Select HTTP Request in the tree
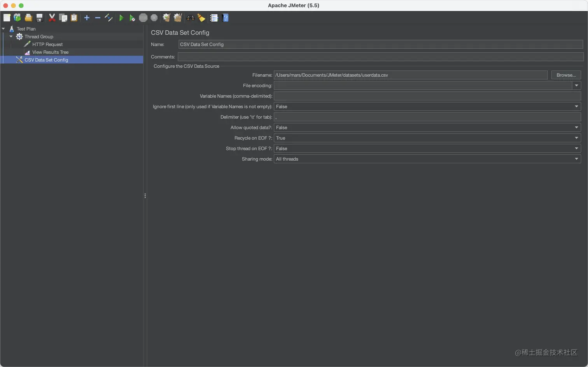 coord(47,44)
